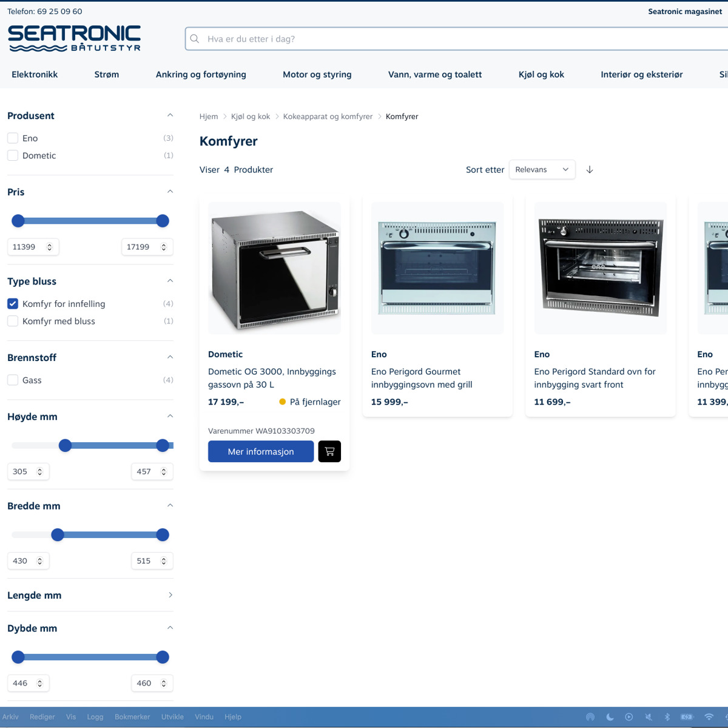Open the Wi-Fi status icon
Screen dimensions: 728x728
(x=709, y=717)
